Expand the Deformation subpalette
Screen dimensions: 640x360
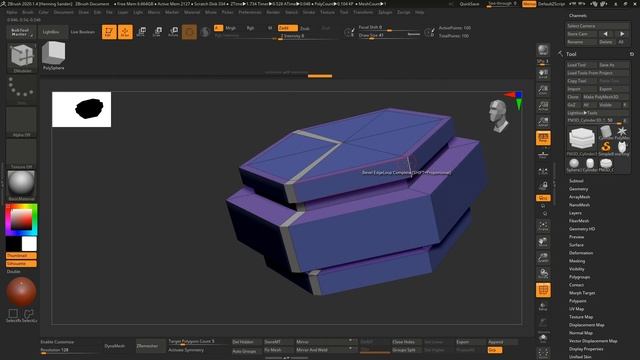tap(581, 253)
